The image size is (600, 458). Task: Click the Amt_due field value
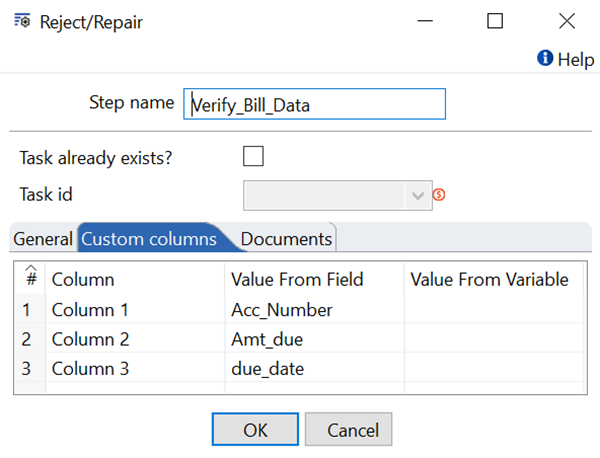coord(314,339)
